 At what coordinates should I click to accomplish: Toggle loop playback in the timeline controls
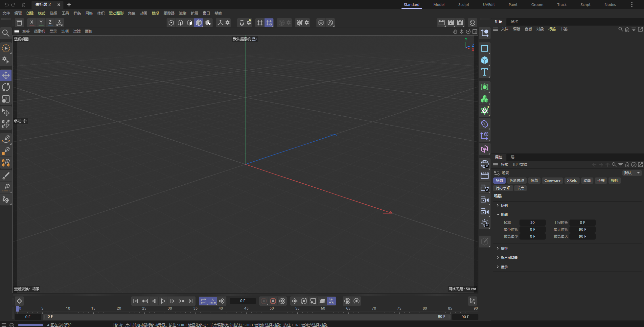203,301
